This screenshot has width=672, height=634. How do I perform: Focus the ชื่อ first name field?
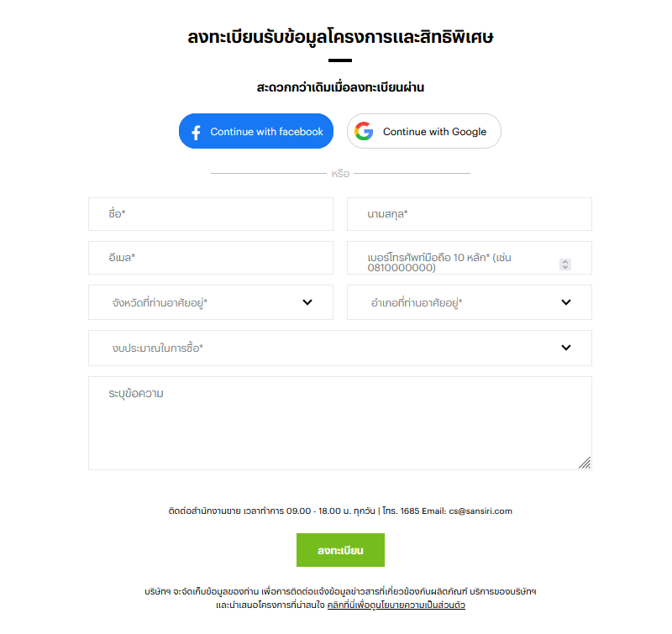211,214
